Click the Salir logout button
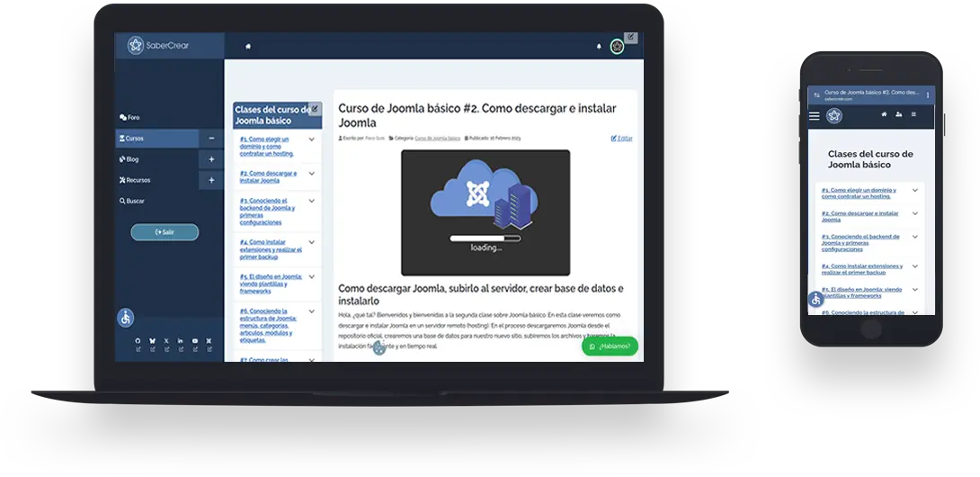 point(165,232)
